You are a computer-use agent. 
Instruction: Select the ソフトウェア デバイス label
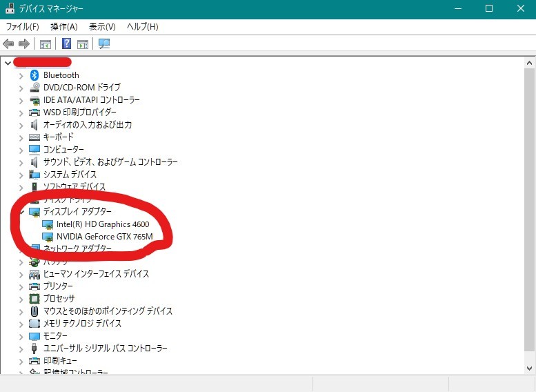(75, 187)
